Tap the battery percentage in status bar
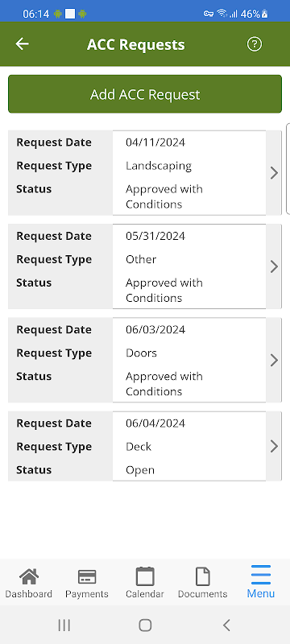The height and width of the screenshot is (644, 290). (251, 14)
